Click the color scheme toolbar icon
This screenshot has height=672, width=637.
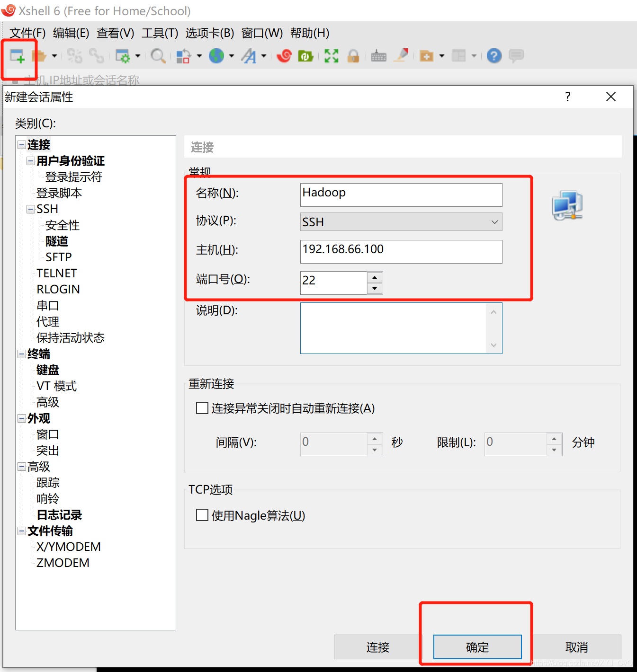click(183, 56)
